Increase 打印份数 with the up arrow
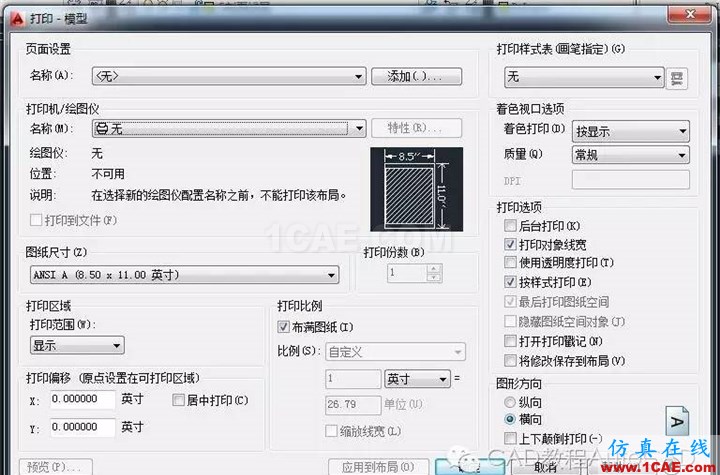This screenshot has height=475, width=720. coord(434,269)
